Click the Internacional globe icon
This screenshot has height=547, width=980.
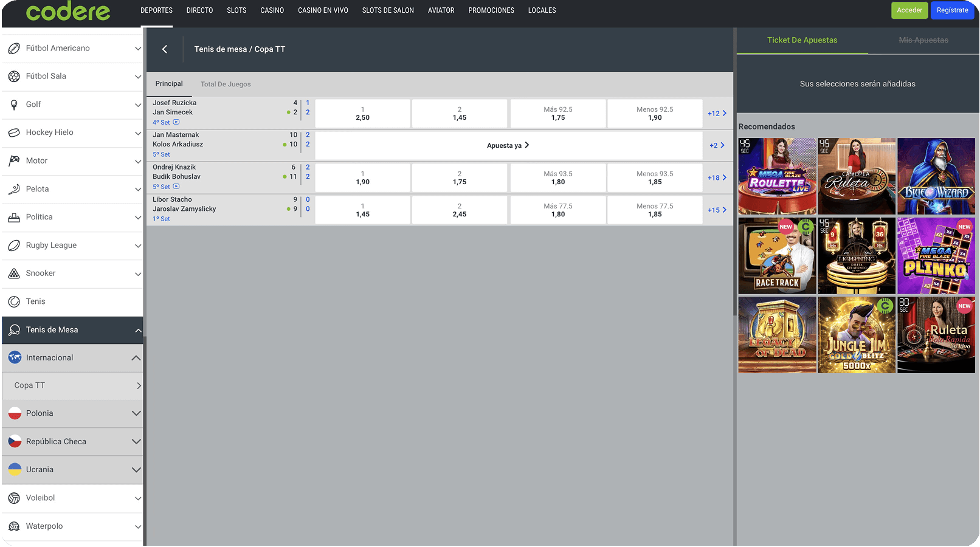click(15, 357)
